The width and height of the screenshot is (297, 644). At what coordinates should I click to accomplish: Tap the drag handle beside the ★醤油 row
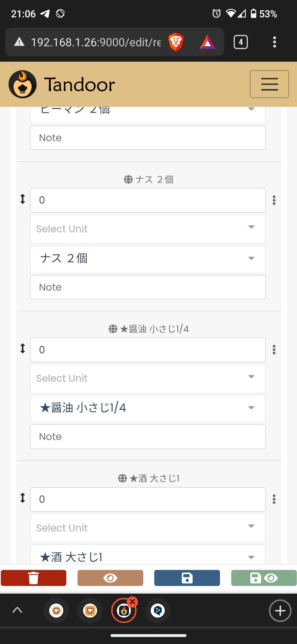coord(23,348)
